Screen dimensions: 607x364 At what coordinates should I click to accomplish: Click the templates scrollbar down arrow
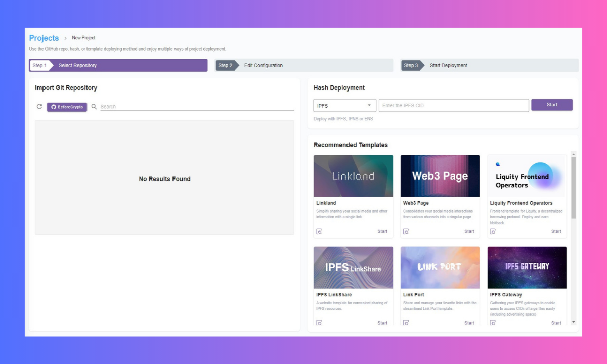coord(573,322)
